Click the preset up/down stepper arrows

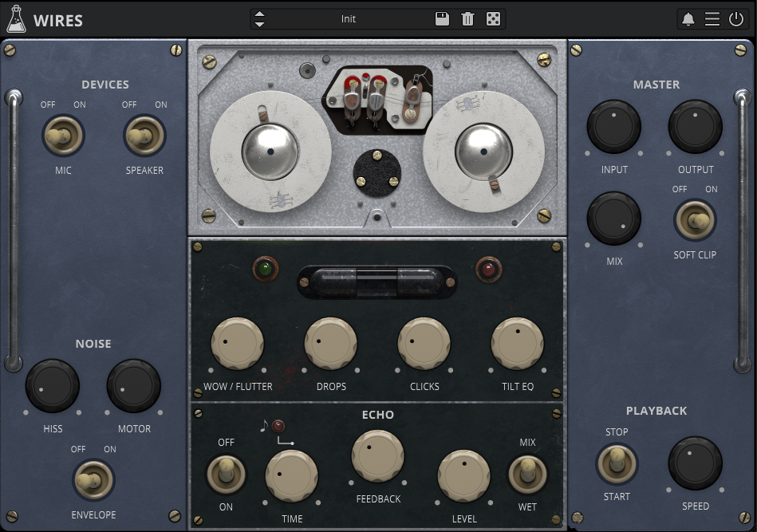pyautogui.click(x=259, y=19)
